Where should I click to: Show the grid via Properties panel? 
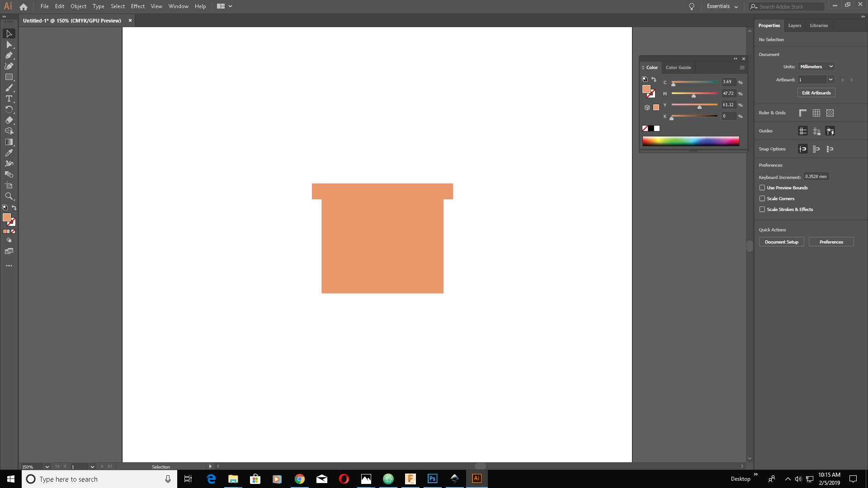coord(816,113)
